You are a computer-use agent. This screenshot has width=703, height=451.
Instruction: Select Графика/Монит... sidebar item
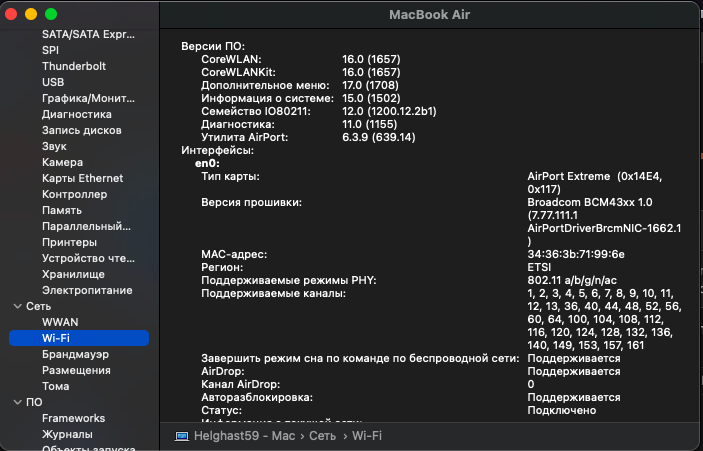coord(88,98)
